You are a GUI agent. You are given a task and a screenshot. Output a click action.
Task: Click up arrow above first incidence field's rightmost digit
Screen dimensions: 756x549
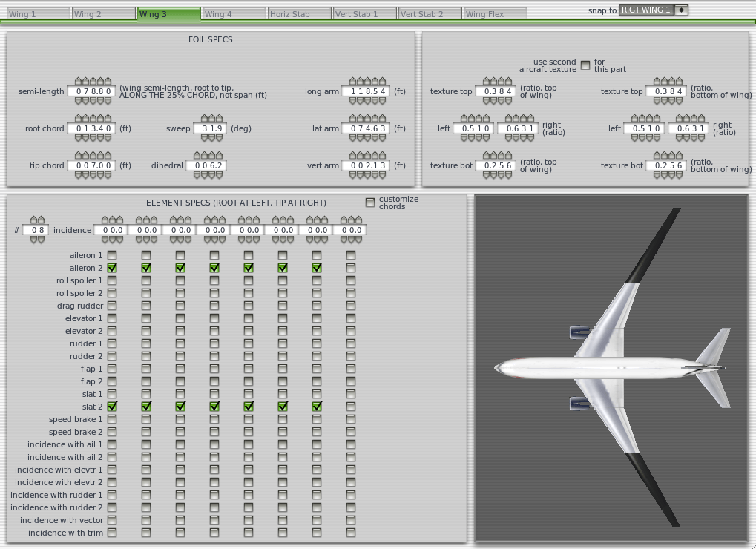coord(120,220)
